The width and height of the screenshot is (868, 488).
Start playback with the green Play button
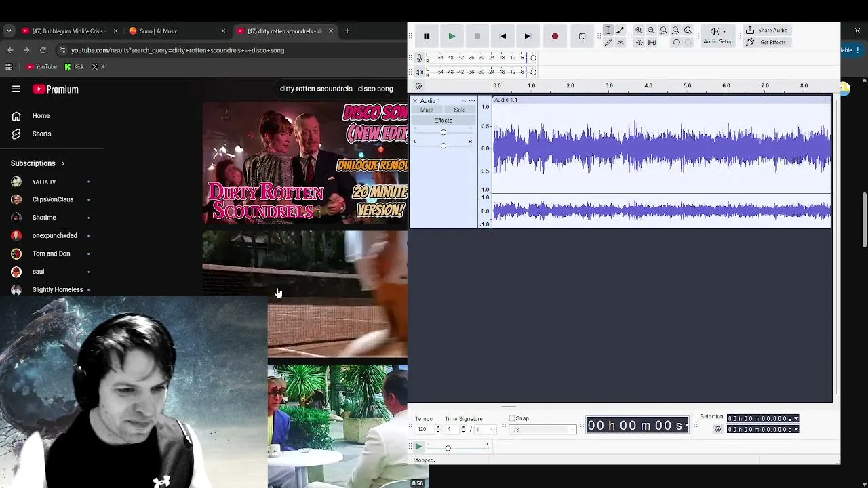452,37
